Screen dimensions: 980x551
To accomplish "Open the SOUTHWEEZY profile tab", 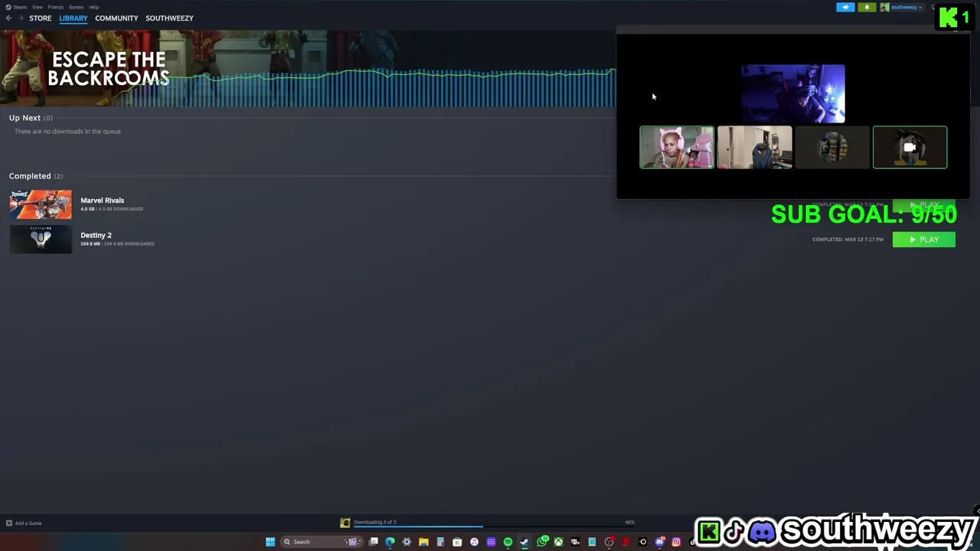I will pyautogui.click(x=169, y=18).
